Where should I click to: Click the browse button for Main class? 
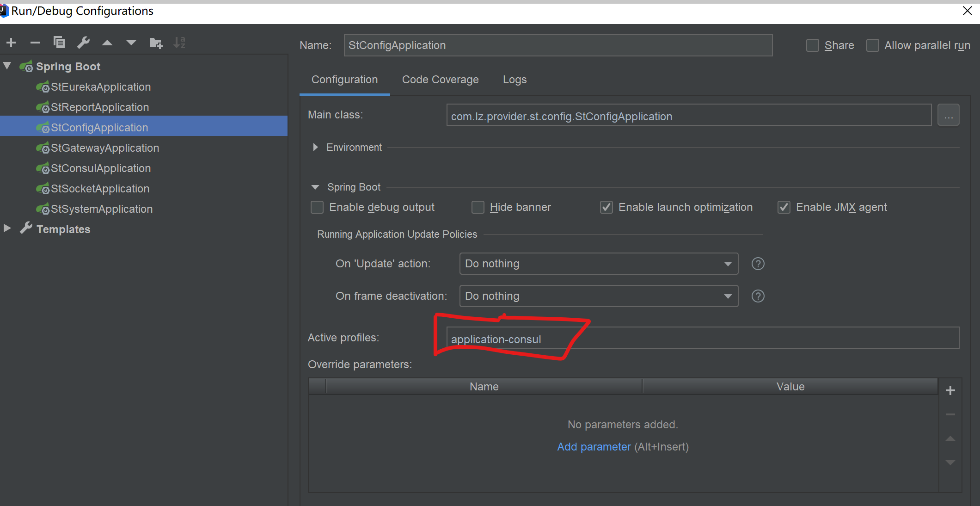[948, 115]
